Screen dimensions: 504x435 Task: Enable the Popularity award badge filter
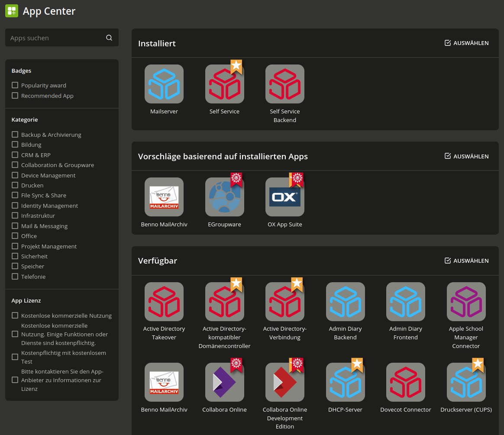tap(15, 85)
